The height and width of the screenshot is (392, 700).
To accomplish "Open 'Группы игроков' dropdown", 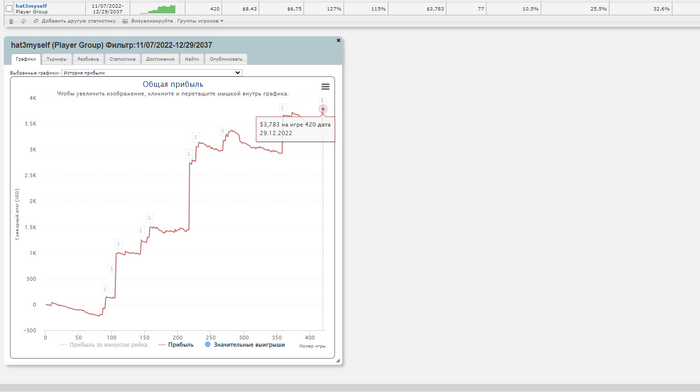I will click(x=200, y=21).
